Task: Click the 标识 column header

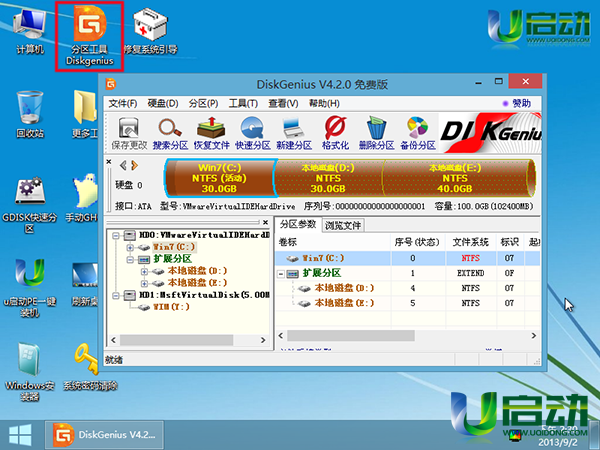Action: tap(510, 242)
